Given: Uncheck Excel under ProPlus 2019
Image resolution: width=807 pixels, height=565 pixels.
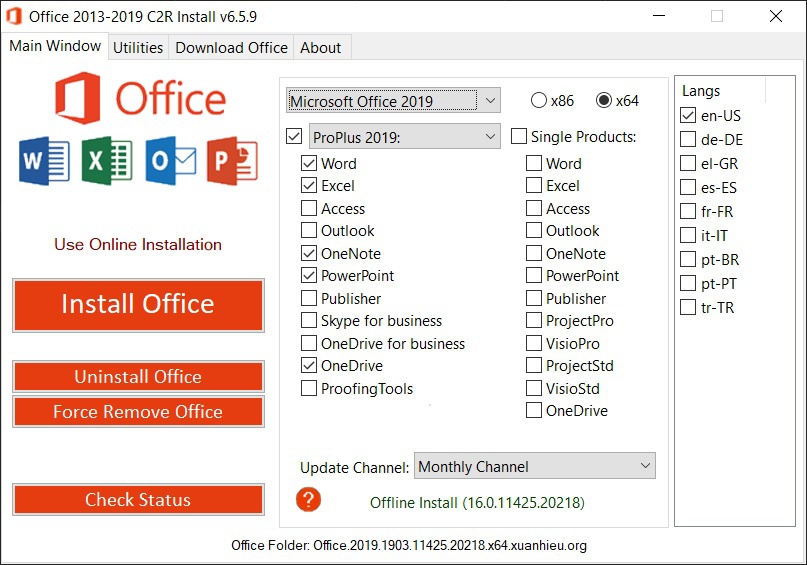Looking at the screenshot, I should coord(309,185).
